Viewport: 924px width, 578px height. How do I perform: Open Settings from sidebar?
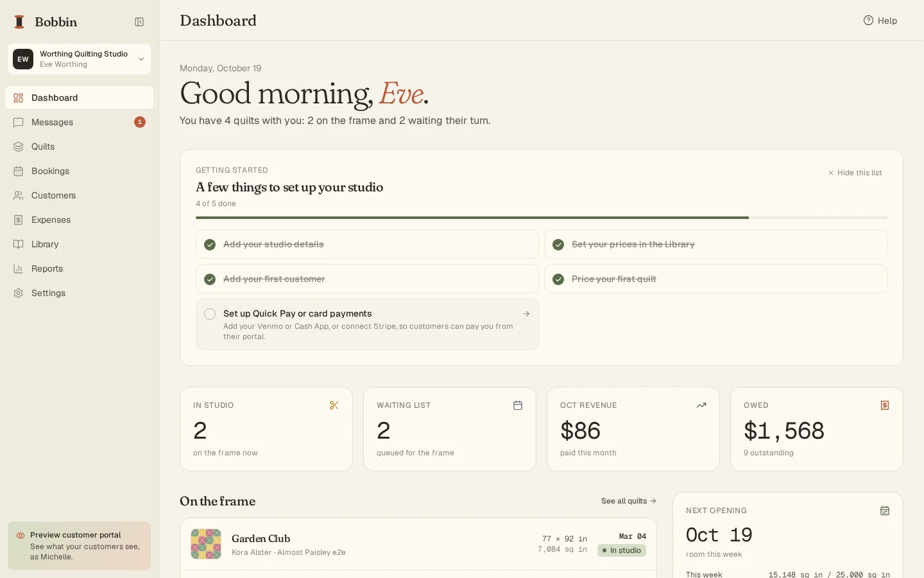coord(80,293)
